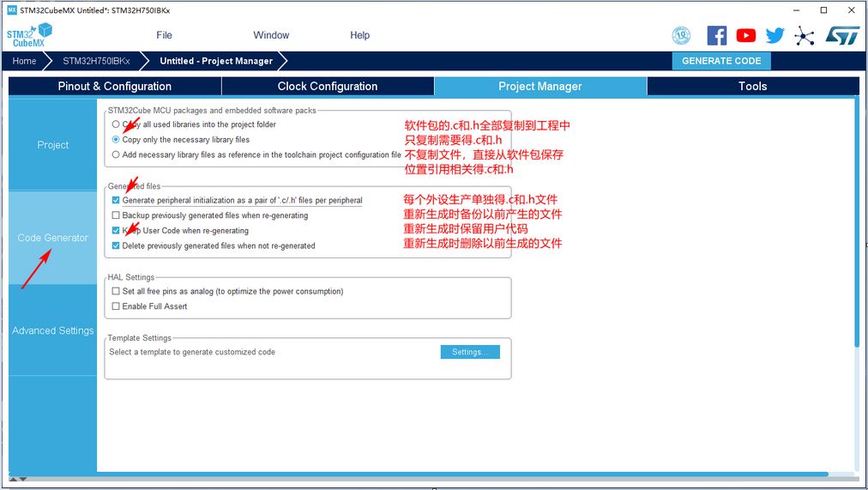Enable Set all free pins as analog
This screenshot has width=868, height=490.
coord(116,292)
